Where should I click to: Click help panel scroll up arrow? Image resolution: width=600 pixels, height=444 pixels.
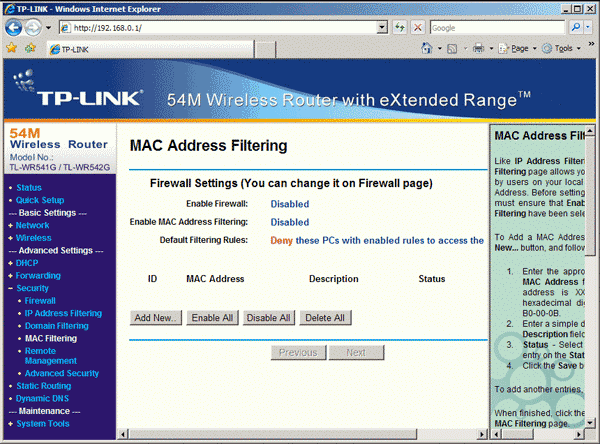(590, 131)
